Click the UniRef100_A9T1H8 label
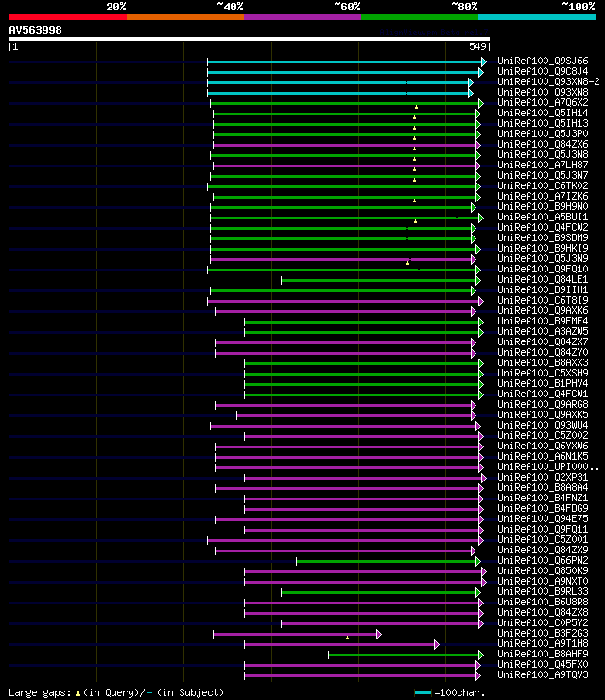Viewport: 605px width, 700px height. pos(543,644)
